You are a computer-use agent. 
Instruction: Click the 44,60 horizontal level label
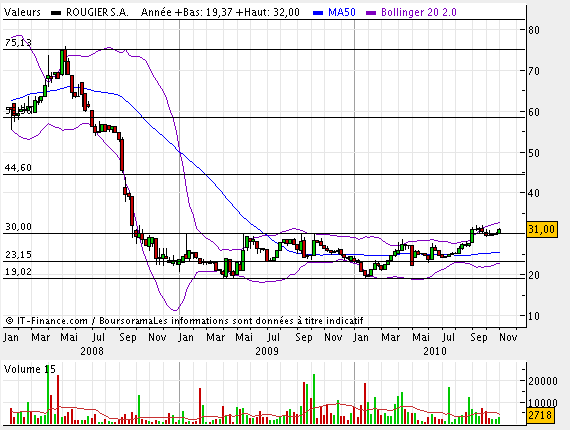18,168
